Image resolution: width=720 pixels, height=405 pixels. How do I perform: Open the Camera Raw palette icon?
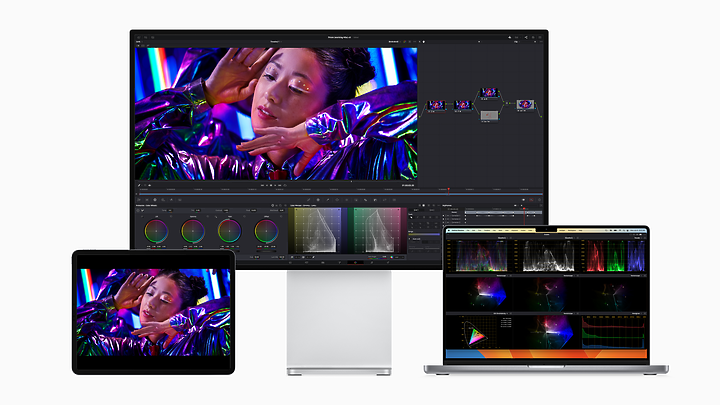click(x=139, y=200)
